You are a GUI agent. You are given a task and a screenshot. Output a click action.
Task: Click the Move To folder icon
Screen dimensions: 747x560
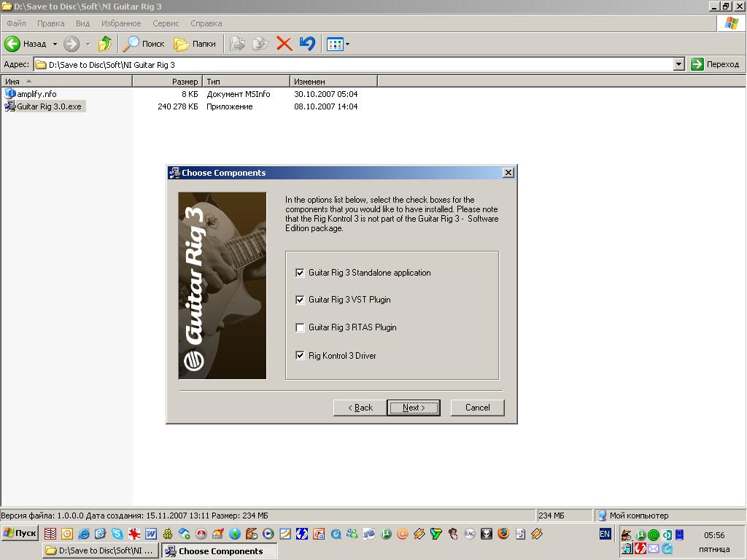[237, 44]
